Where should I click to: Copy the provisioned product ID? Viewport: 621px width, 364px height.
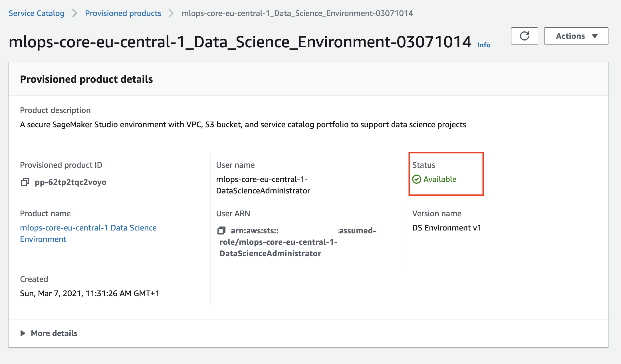point(25,182)
